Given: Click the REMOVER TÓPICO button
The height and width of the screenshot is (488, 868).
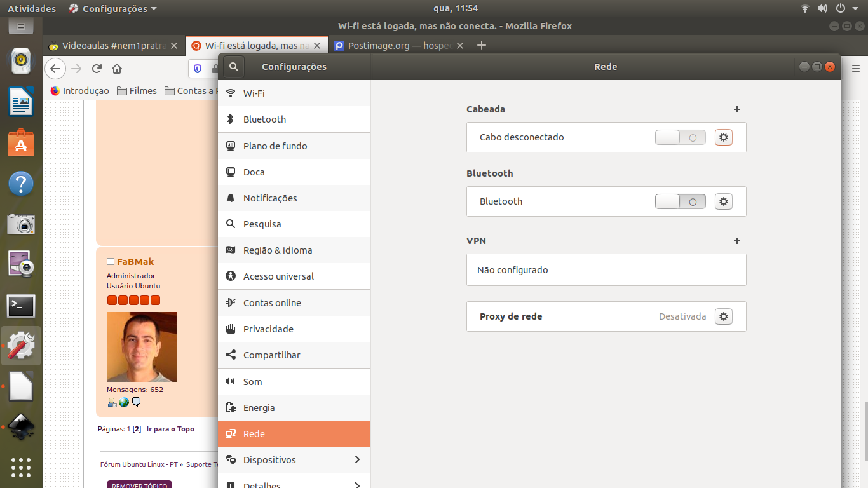Looking at the screenshot, I should (x=139, y=485).
